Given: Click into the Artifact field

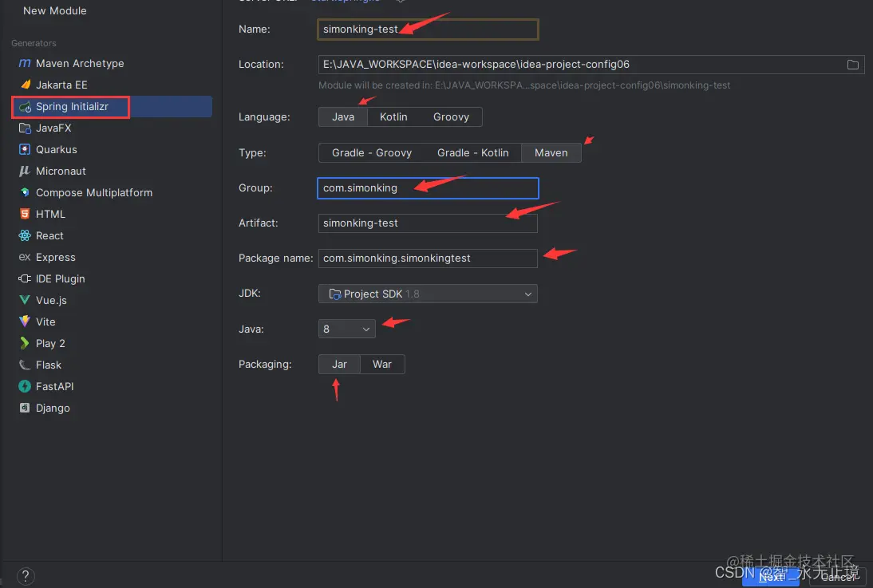Looking at the screenshot, I should point(428,223).
